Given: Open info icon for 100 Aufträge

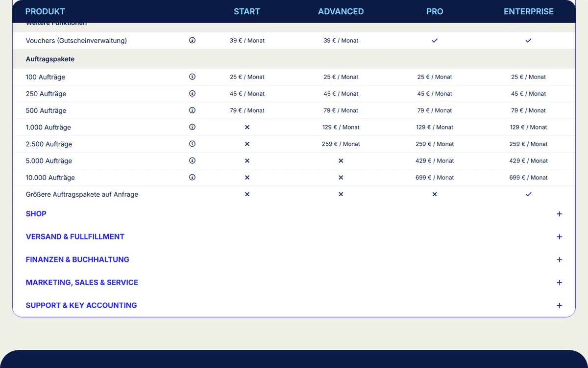Looking at the screenshot, I should pyautogui.click(x=192, y=77).
